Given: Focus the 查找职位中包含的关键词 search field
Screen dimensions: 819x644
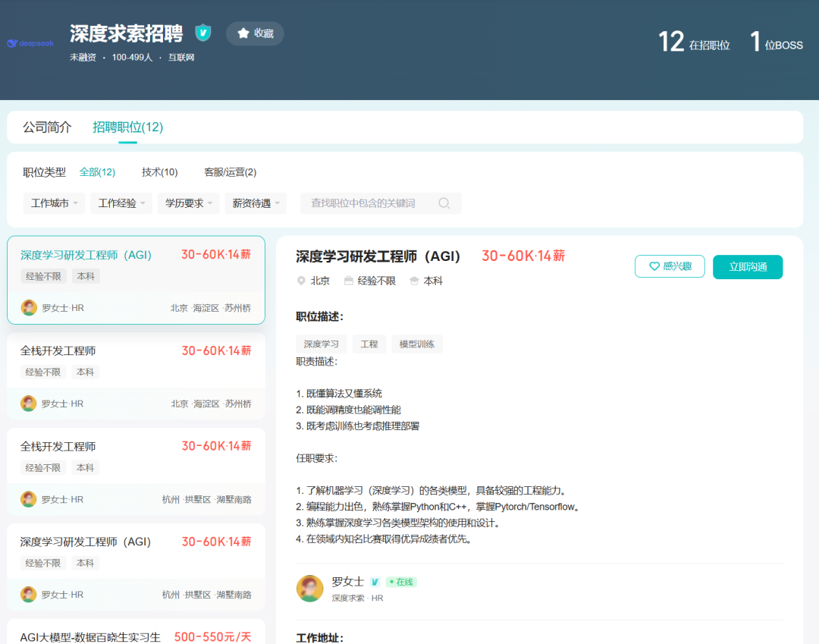Looking at the screenshot, I should 380,203.
